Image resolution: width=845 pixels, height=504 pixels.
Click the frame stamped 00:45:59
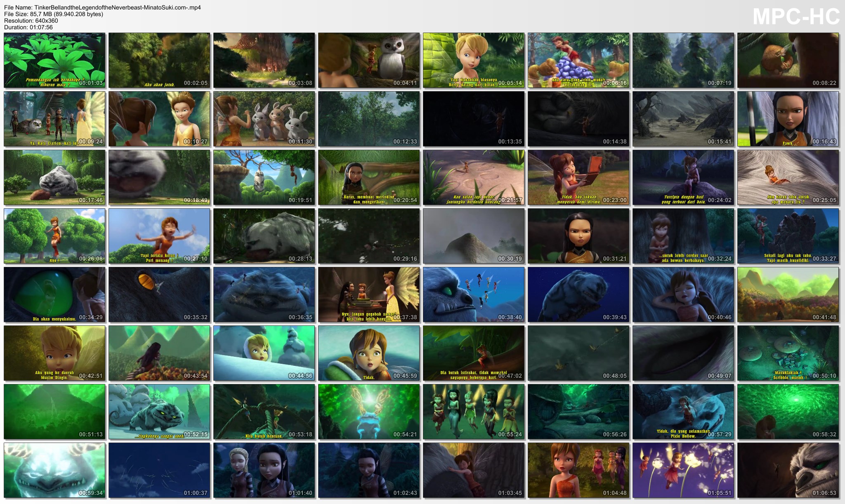(x=369, y=353)
